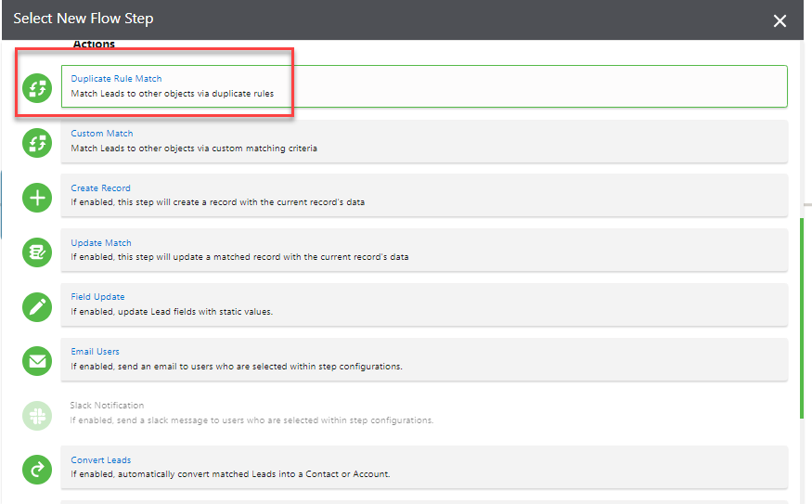Click the description about sending an email to users
812x504 pixels.
coord(237,367)
